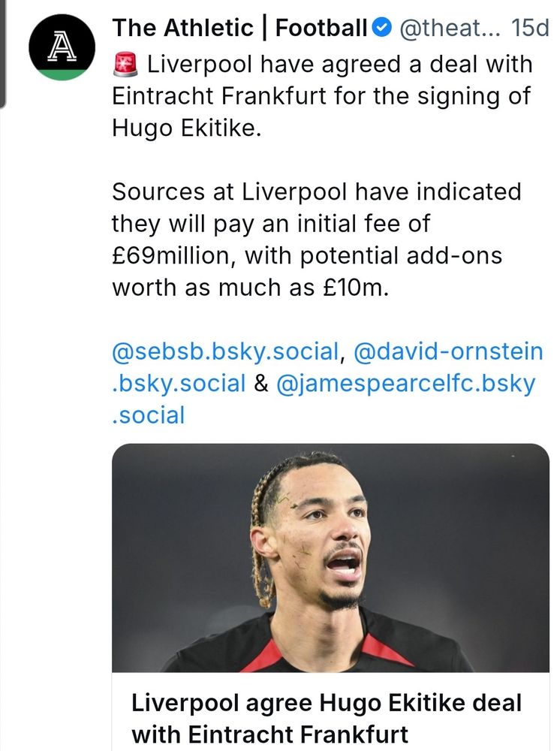Click the gray bar at left edge

(3, 53)
